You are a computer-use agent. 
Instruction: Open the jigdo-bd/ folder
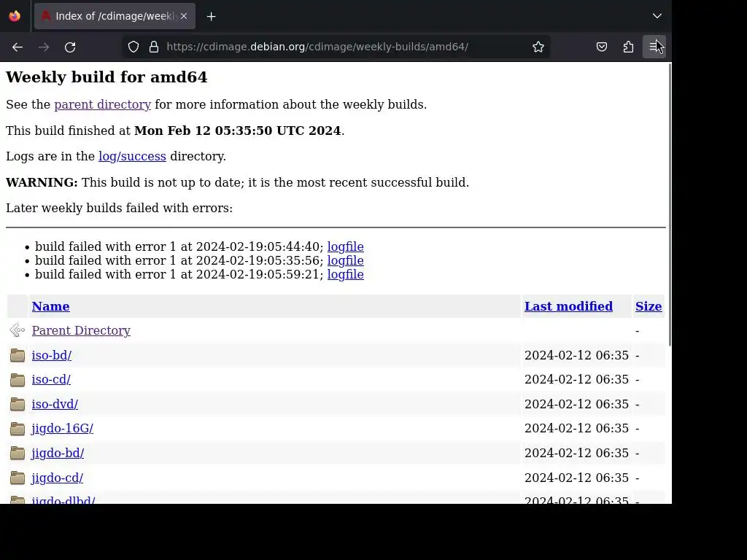click(x=58, y=453)
